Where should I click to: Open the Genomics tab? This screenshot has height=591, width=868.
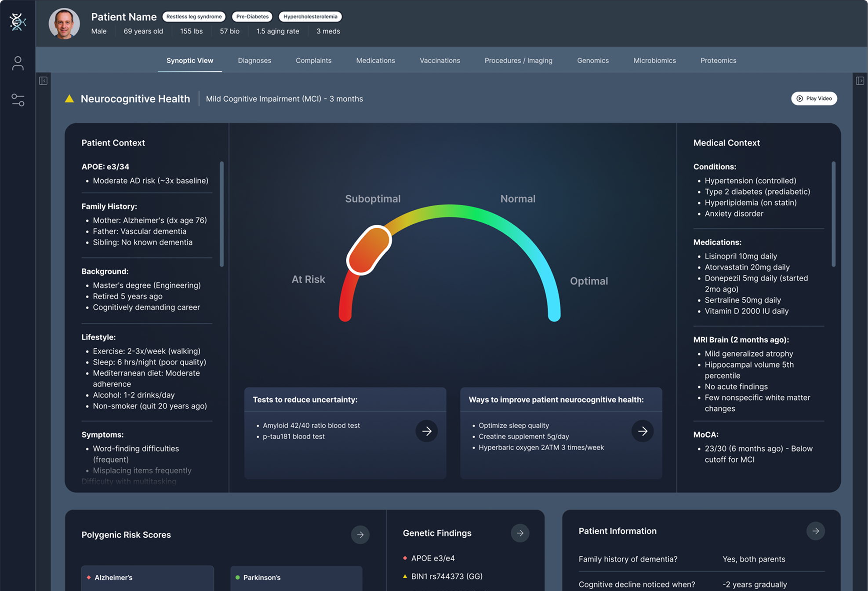592,61
